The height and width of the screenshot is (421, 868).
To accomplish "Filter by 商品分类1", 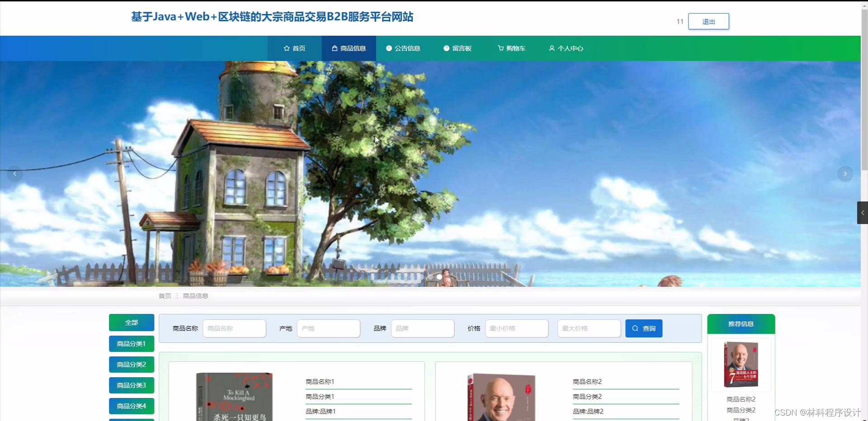I will [x=132, y=344].
